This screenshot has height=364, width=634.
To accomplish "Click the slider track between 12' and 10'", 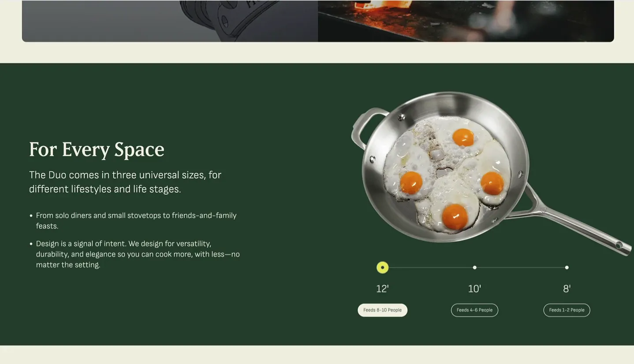I will [430, 267].
